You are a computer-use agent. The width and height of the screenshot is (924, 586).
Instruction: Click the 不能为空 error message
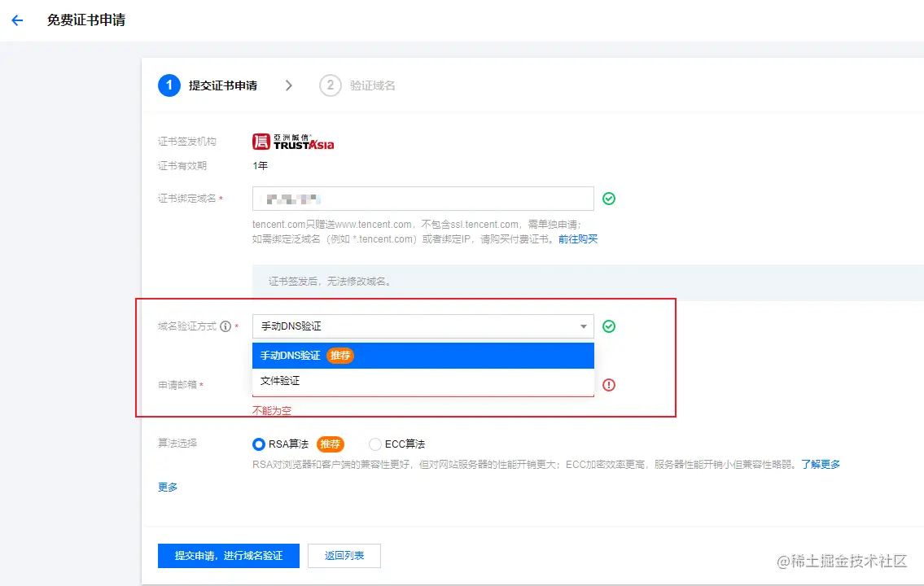pyautogui.click(x=272, y=410)
